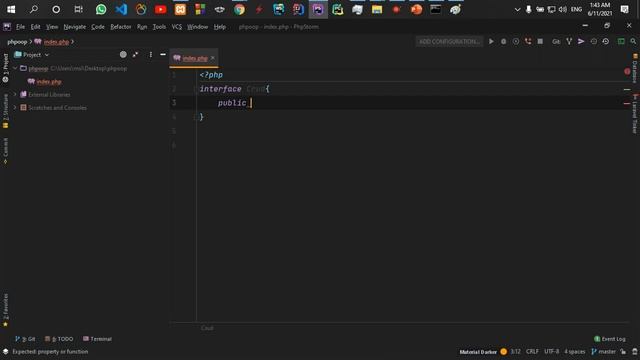The image size is (640, 360).
Task: Click the green layout window icon in toolbar
Action: [621, 42]
